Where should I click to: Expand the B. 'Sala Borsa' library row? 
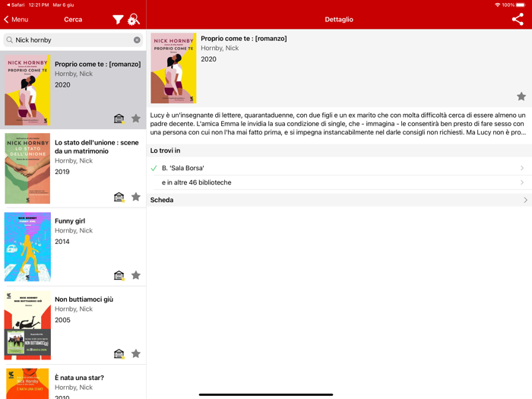[339, 168]
